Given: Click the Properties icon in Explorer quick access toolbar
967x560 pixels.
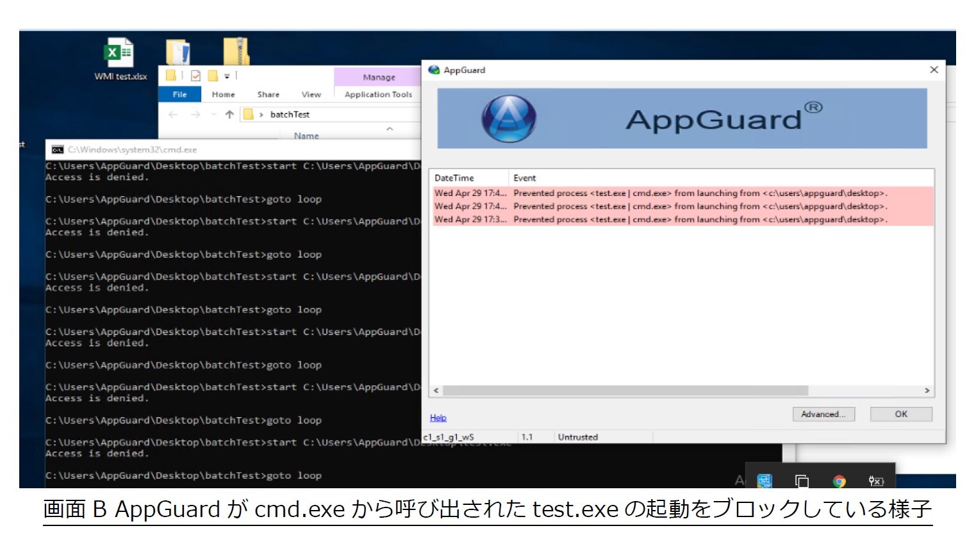Looking at the screenshot, I should tap(196, 76).
